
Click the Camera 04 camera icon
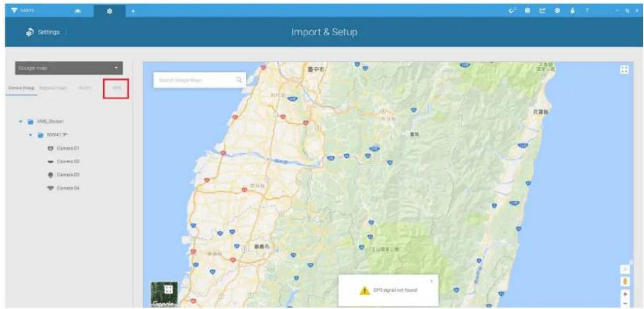coord(51,188)
